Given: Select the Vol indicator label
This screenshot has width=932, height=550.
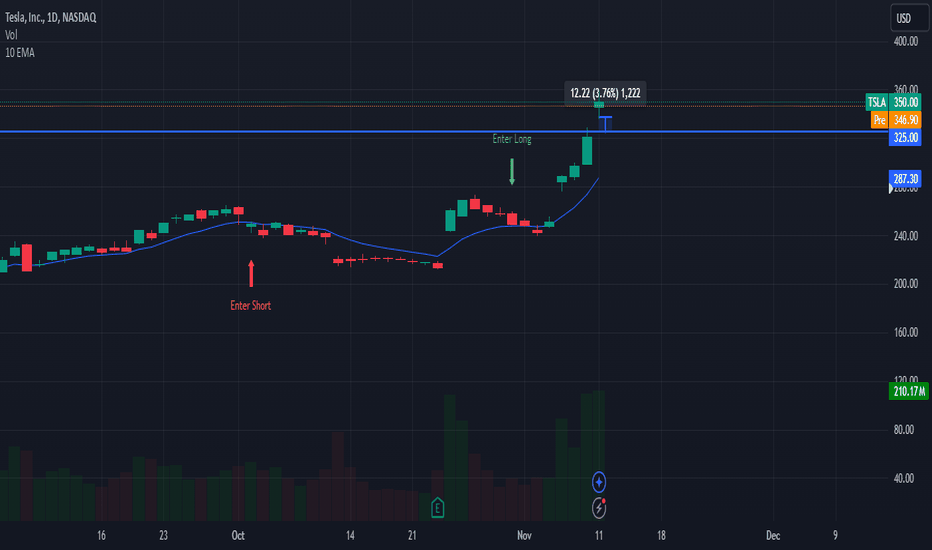Looking at the screenshot, I should click(11, 35).
